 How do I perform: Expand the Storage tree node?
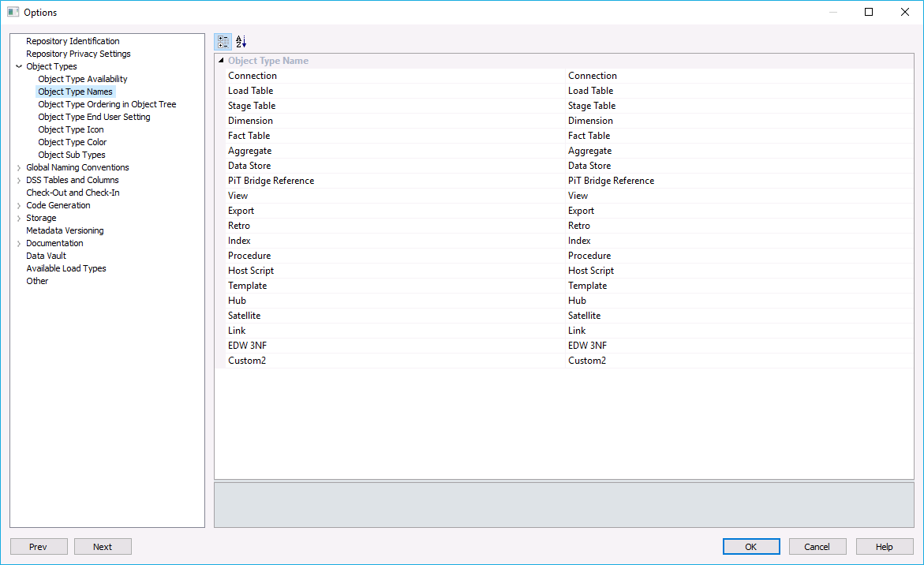(19, 218)
